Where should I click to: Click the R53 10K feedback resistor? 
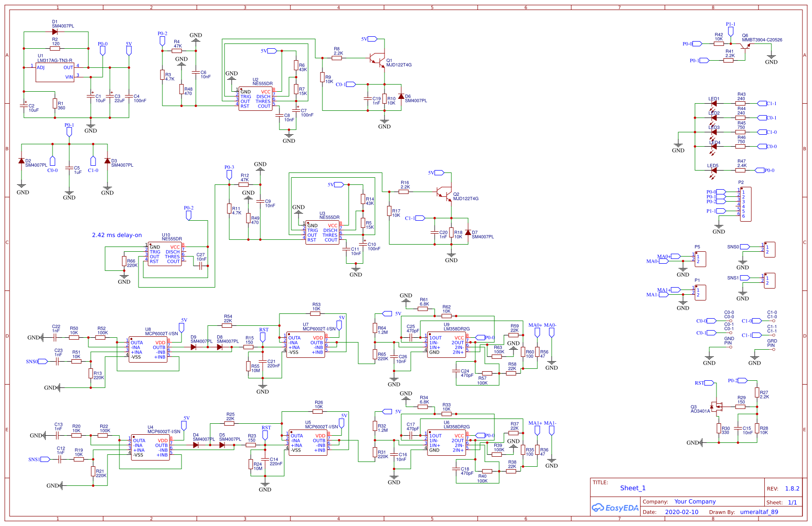click(x=315, y=314)
